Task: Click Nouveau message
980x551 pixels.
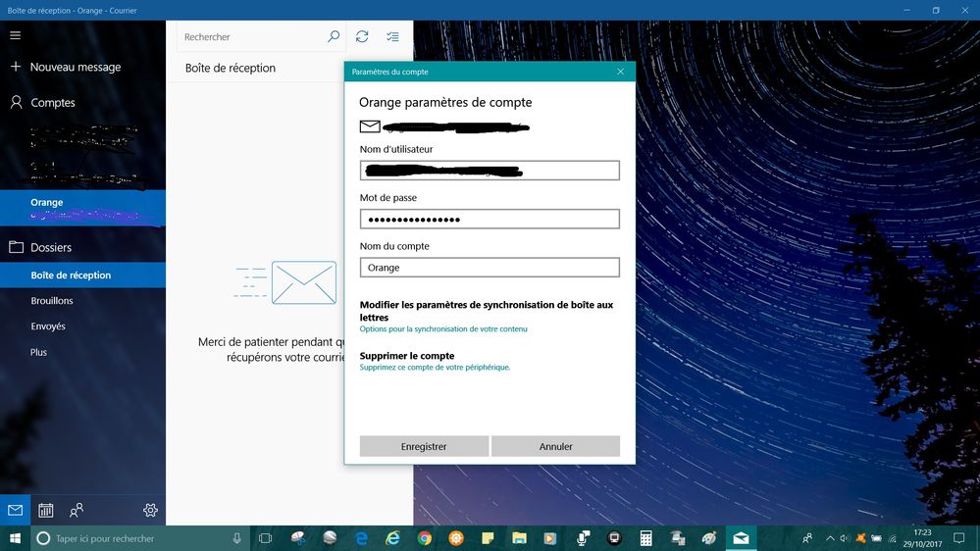Action: click(x=76, y=67)
